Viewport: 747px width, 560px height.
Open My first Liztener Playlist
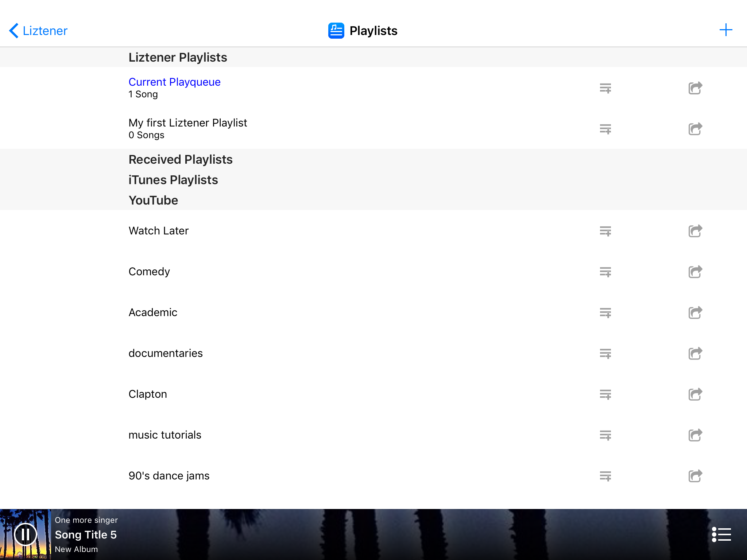[373, 128]
